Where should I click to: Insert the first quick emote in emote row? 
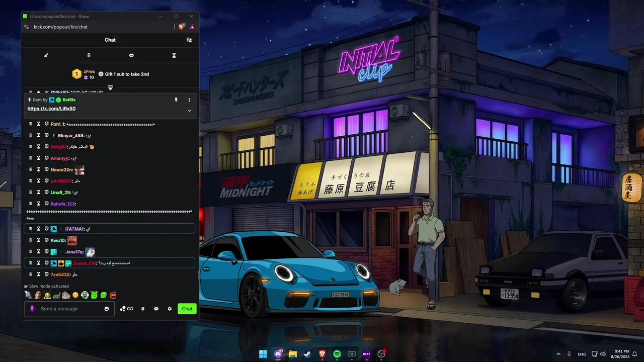[28, 295]
